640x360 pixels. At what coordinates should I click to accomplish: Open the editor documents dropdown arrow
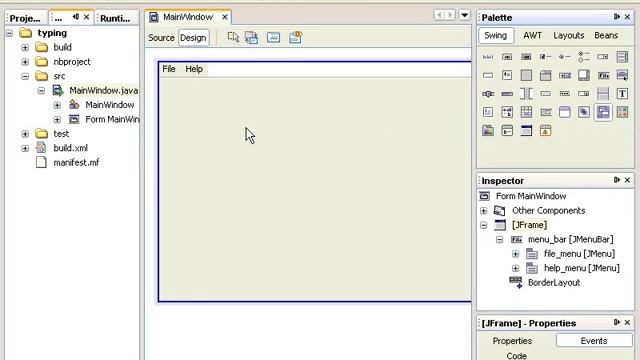464,15
